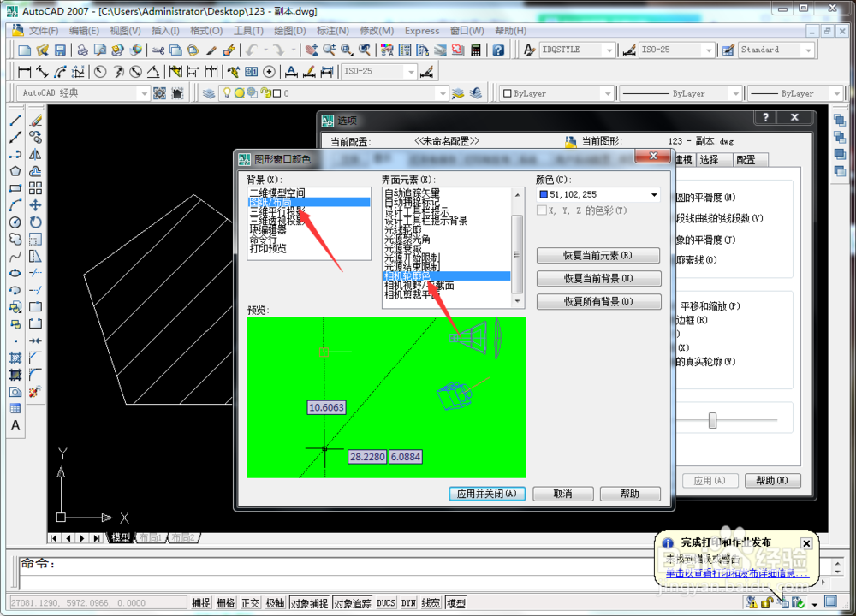Image resolution: width=856 pixels, height=616 pixels.
Task: Select the Move tool
Action: pyautogui.click(x=35, y=205)
